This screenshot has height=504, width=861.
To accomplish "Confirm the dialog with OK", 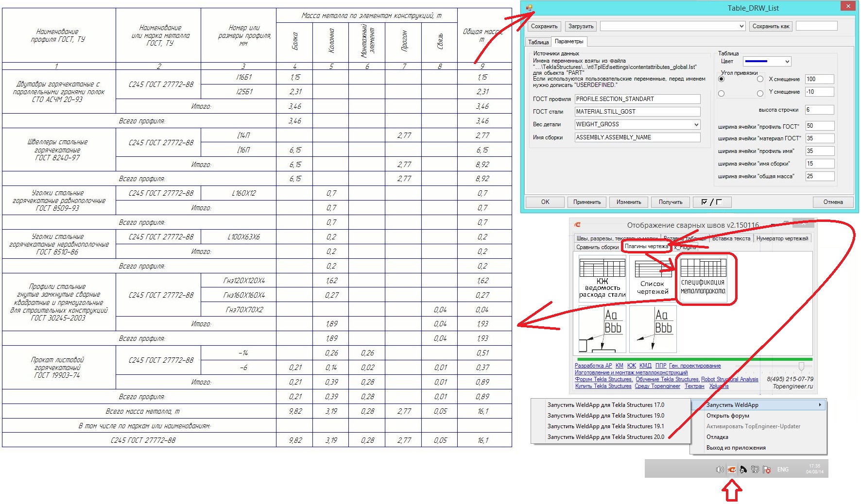I will [x=545, y=202].
